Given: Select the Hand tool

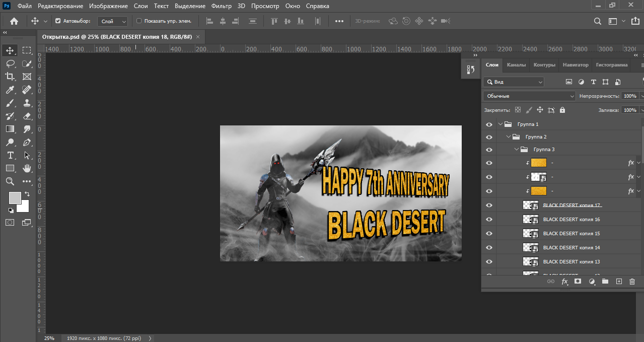Looking at the screenshot, I should [27, 168].
